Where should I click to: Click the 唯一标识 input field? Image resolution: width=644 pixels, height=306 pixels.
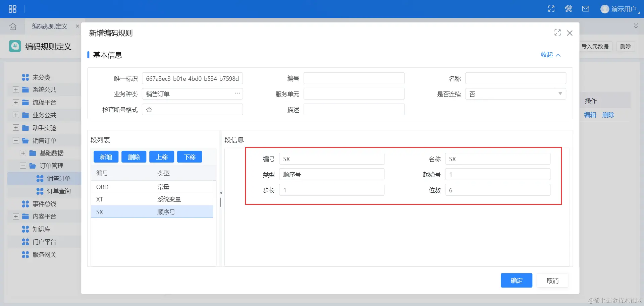click(192, 78)
